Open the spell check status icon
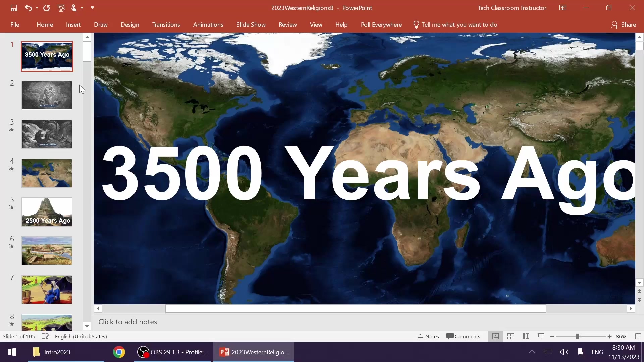The image size is (644, 362). tap(45, 336)
